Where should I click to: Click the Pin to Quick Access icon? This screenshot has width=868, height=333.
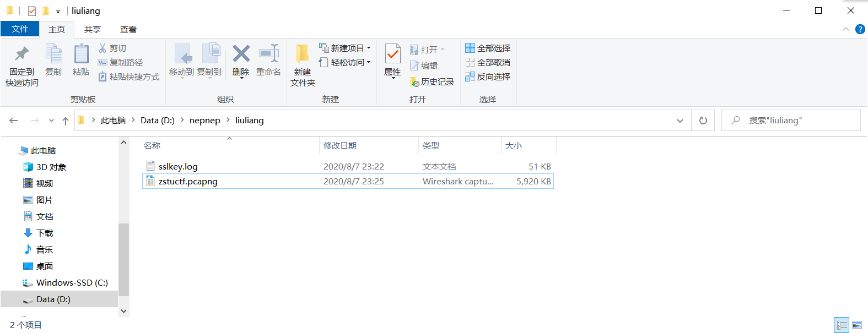point(22,54)
